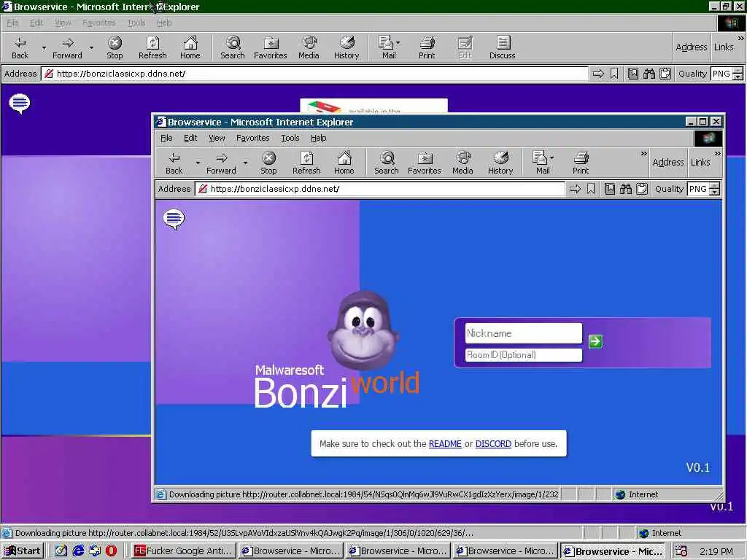Open Help menu in front window
Viewport: 747px width, 560px height.
319,138
